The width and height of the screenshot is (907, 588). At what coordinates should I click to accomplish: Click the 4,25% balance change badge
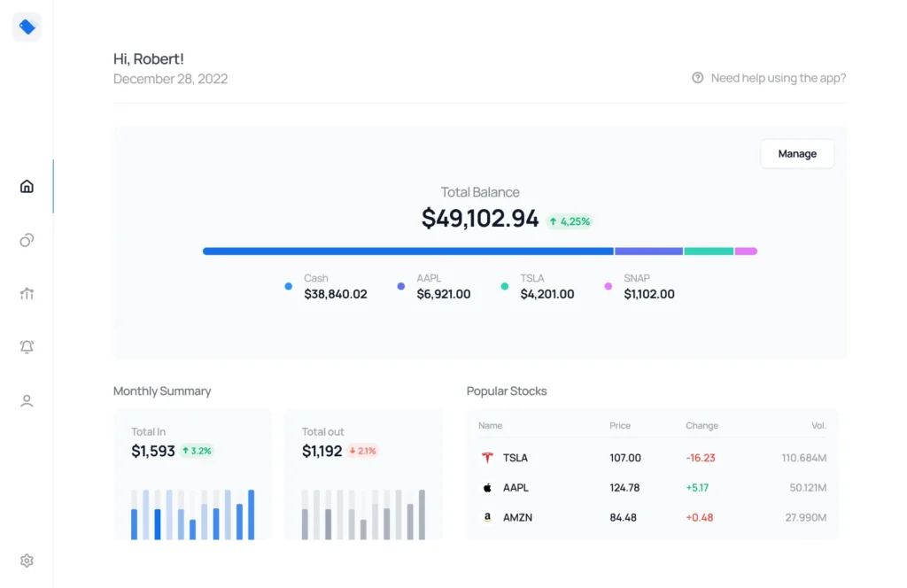pos(569,221)
